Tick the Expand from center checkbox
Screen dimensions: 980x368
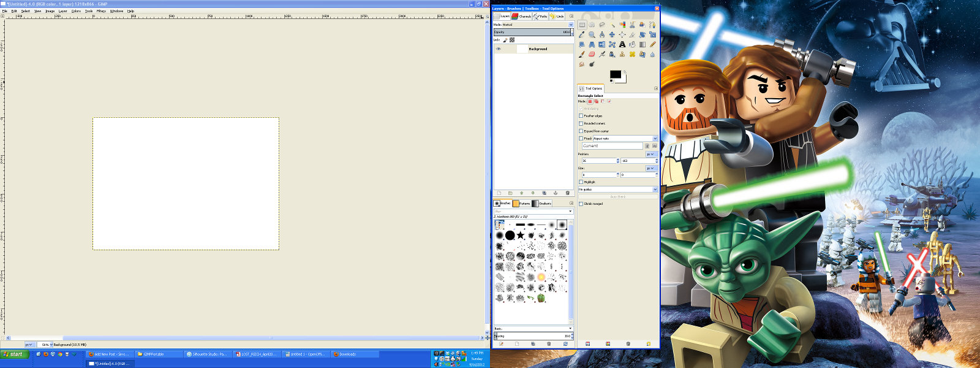click(581, 131)
